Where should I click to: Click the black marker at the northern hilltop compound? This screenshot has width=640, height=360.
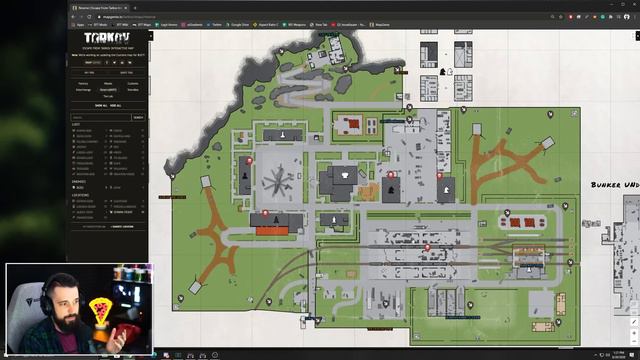346,69
